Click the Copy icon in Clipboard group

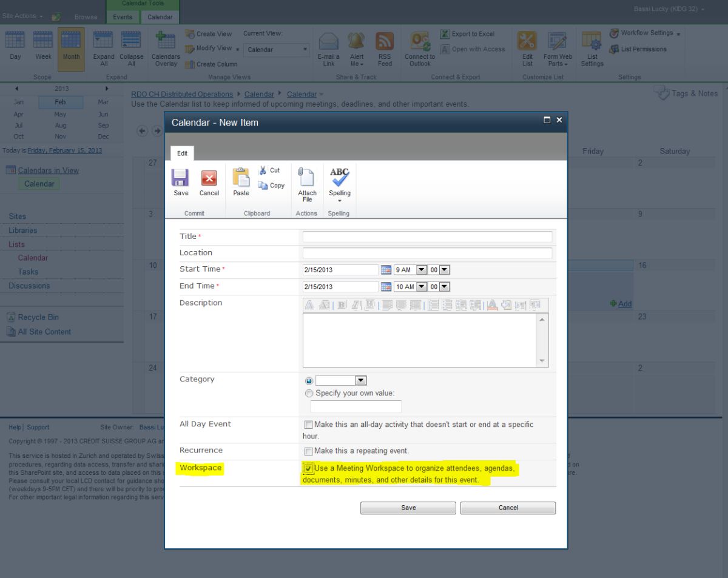point(263,186)
